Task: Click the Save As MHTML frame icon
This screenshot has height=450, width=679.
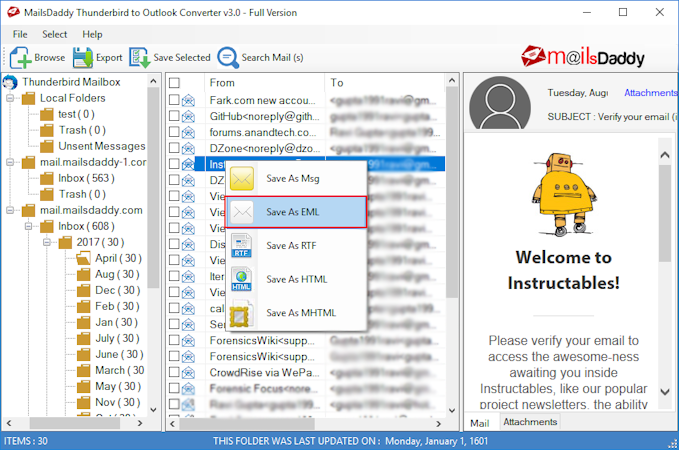Action: pyautogui.click(x=241, y=315)
